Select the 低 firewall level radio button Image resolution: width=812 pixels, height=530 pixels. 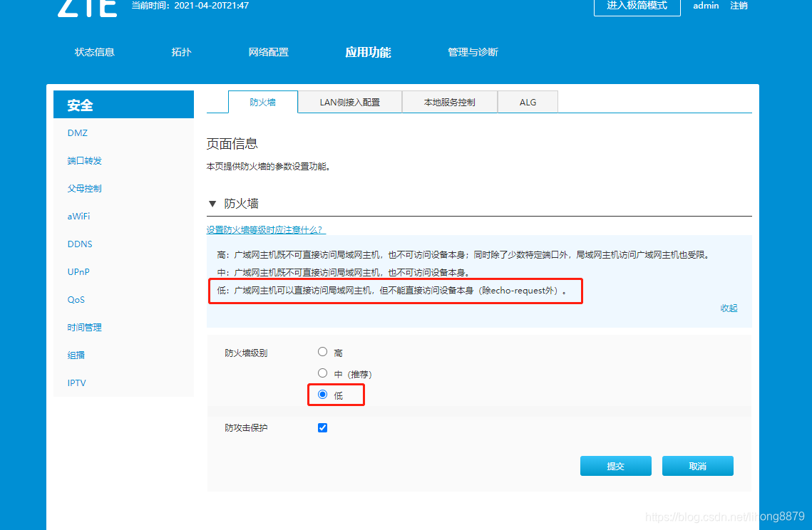[322, 394]
